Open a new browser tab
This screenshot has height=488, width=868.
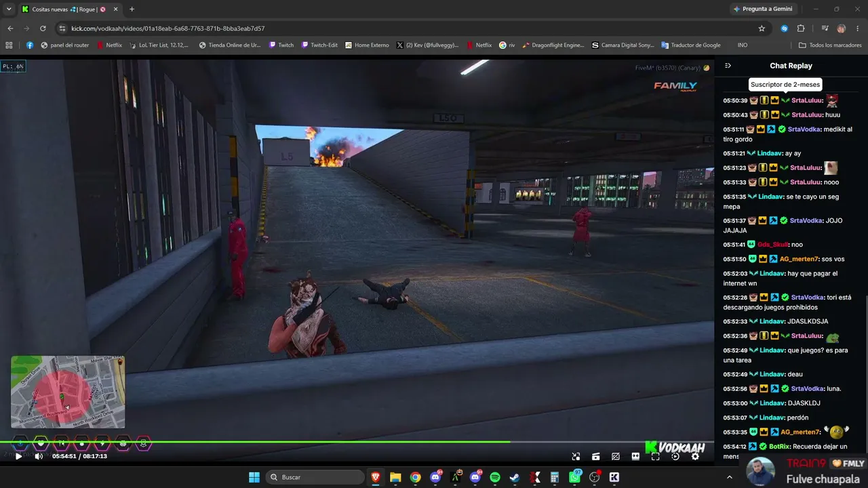132,9
